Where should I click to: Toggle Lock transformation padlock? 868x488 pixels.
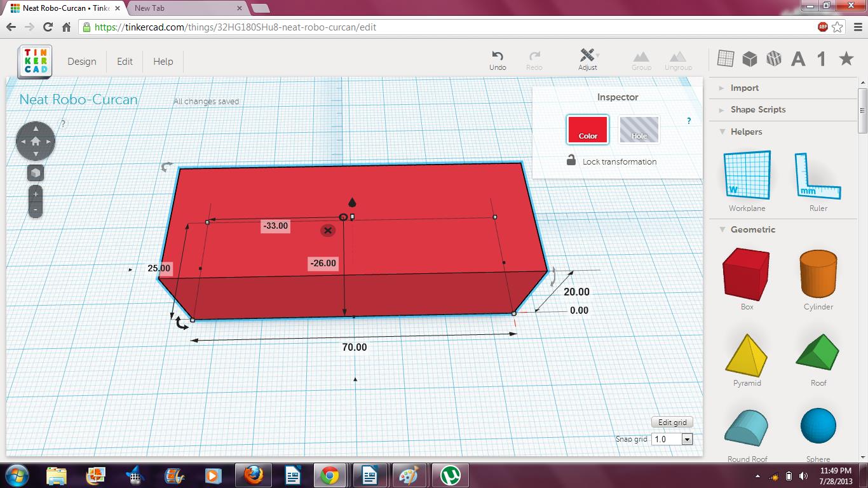(571, 160)
